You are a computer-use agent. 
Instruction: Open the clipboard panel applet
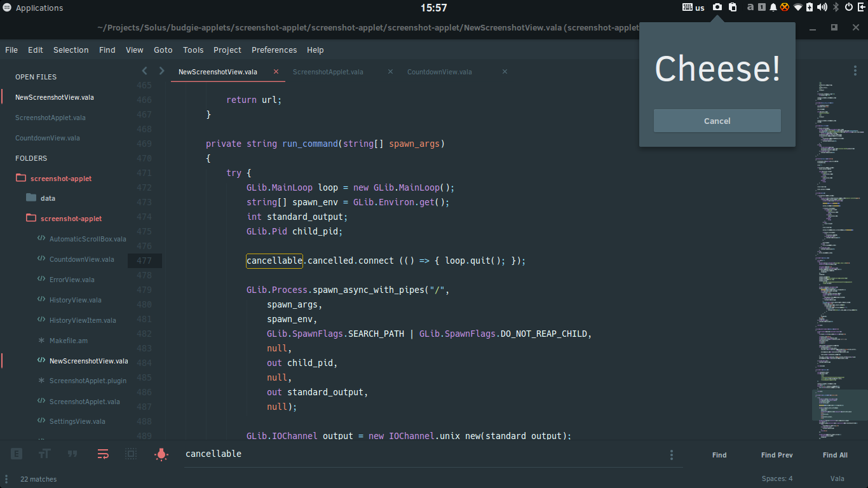click(x=733, y=8)
